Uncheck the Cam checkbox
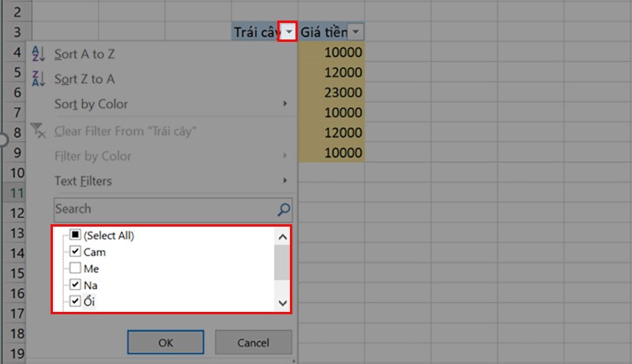The height and width of the screenshot is (364, 632). (75, 252)
